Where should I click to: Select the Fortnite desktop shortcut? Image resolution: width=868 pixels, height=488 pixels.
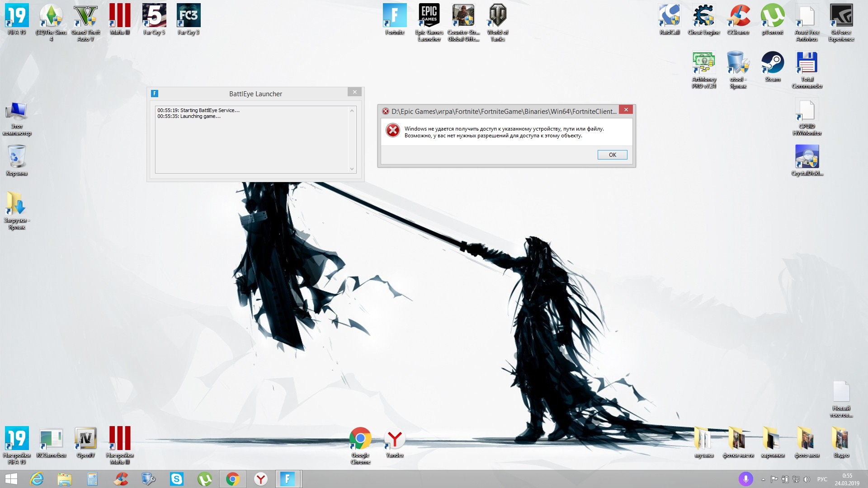395,19
